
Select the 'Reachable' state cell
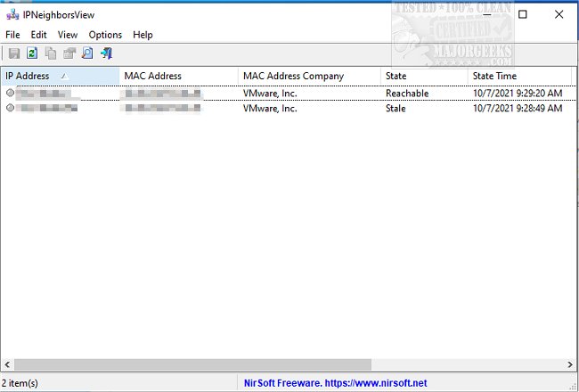pos(407,94)
